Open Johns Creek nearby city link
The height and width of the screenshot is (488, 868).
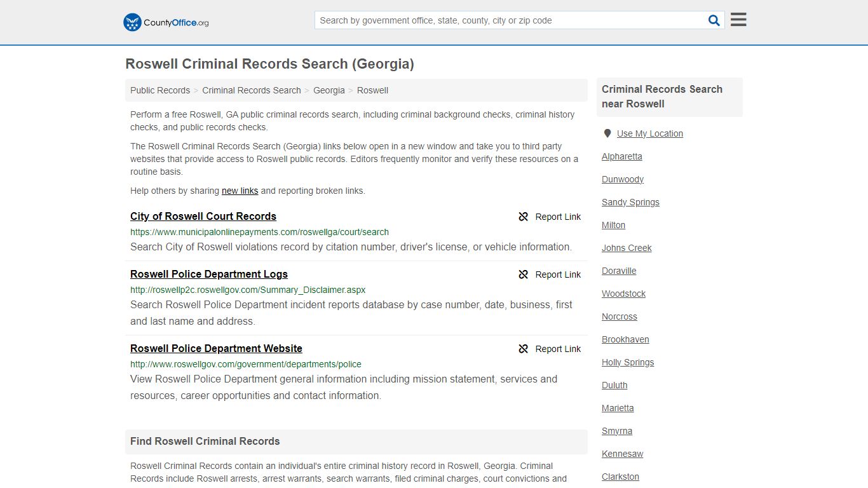click(x=627, y=248)
